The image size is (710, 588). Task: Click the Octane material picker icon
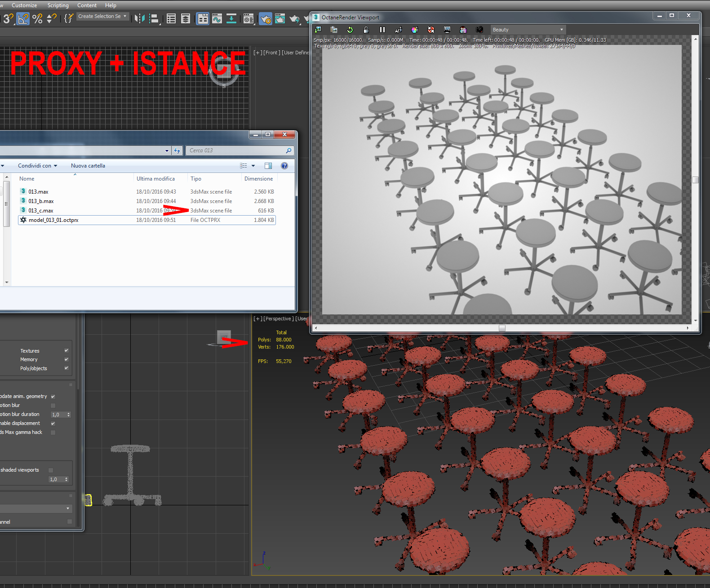pos(415,30)
